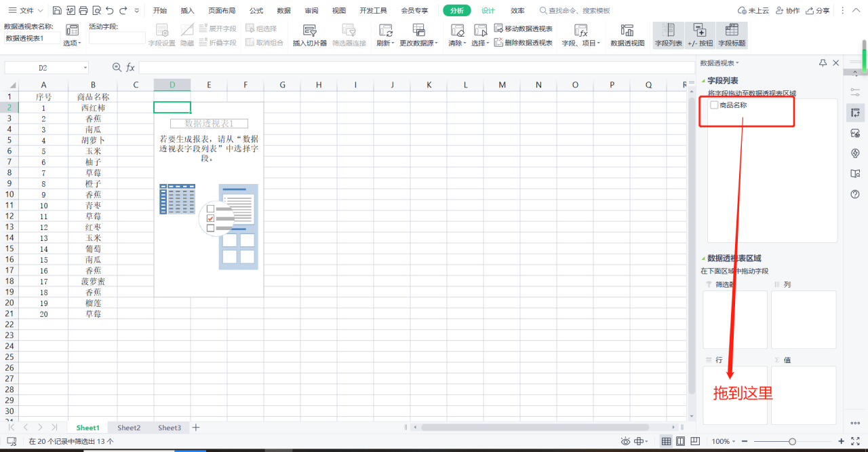This screenshot has width=868, height=452.
Task: Click the 插入切片器 slicer icon
Action: click(309, 31)
